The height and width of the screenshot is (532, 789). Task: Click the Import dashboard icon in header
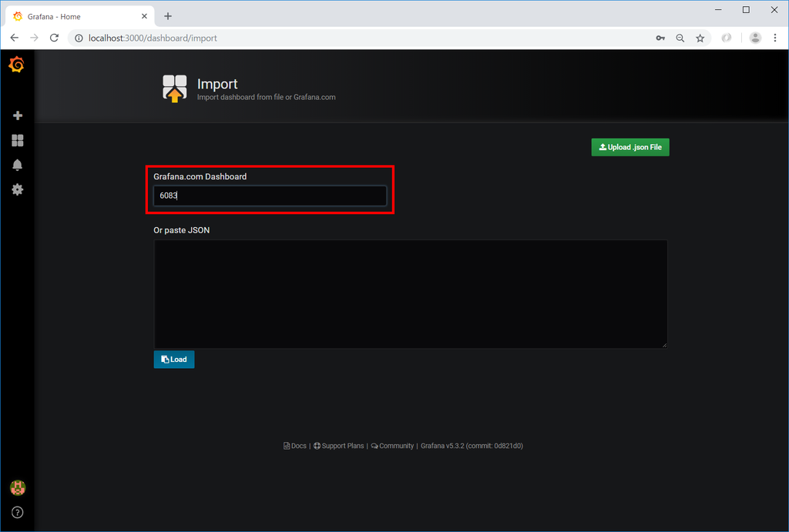pos(175,89)
